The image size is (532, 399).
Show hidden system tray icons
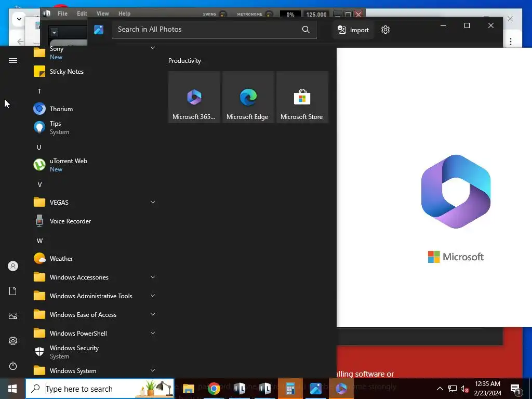tap(440, 389)
